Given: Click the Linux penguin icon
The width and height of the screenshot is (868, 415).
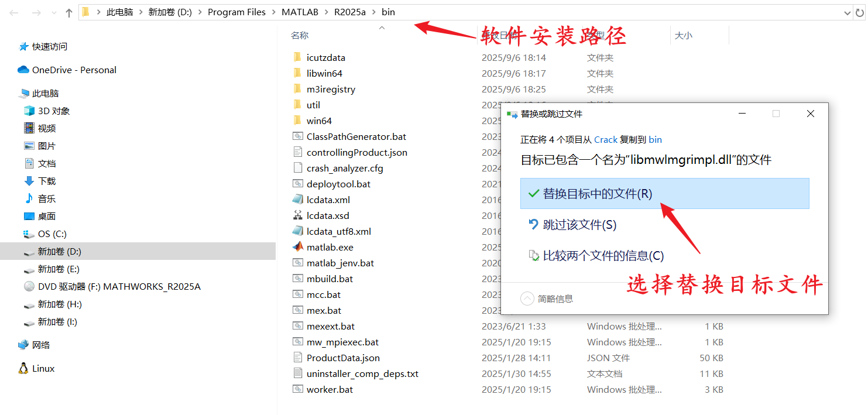Looking at the screenshot, I should coord(23,368).
